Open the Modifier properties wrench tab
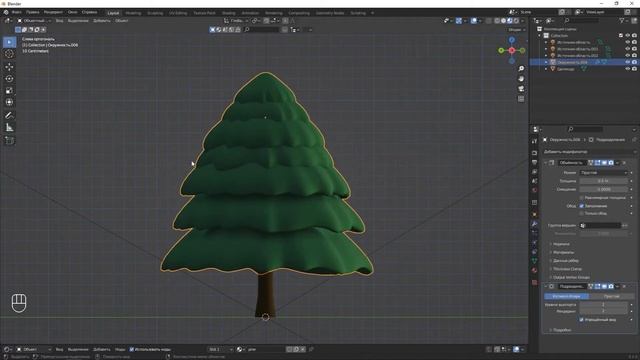The width and height of the screenshot is (640, 360). pyautogui.click(x=535, y=224)
